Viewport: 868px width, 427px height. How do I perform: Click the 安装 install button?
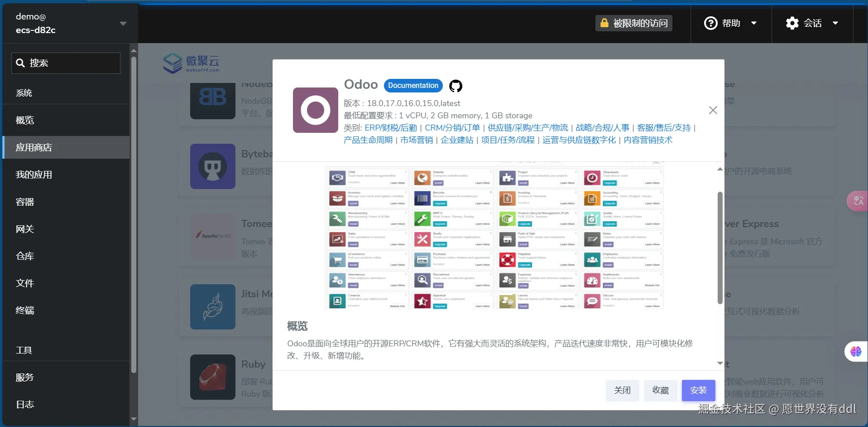(697, 390)
